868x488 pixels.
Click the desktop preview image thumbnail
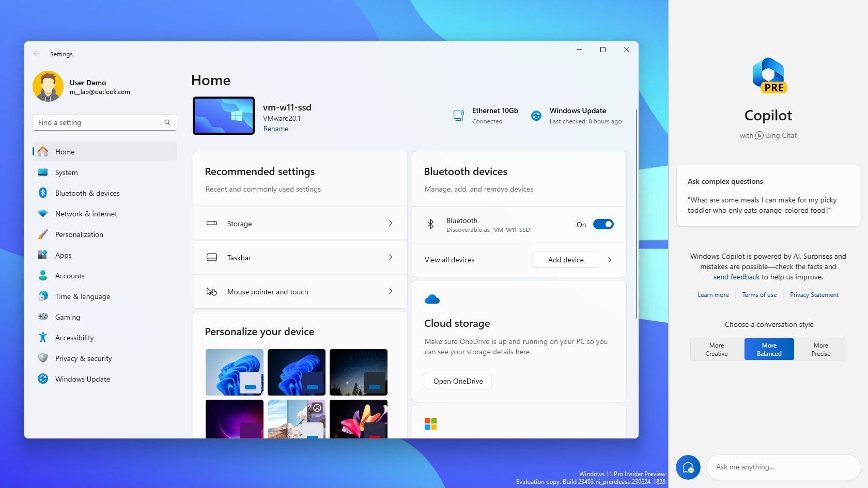(x=224, y=116)
